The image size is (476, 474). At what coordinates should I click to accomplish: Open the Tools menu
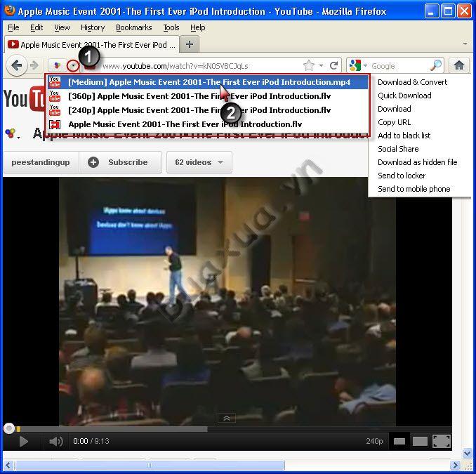coord(171,27)
